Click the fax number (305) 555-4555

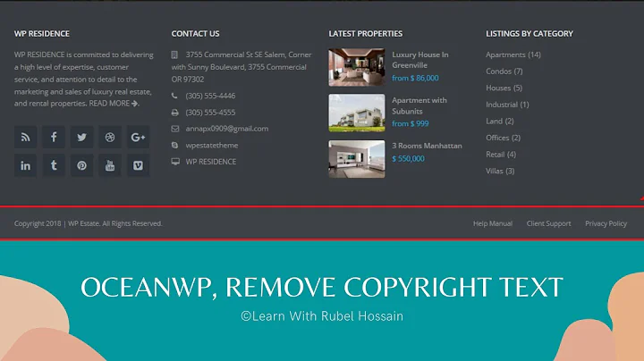coord(210,113)
